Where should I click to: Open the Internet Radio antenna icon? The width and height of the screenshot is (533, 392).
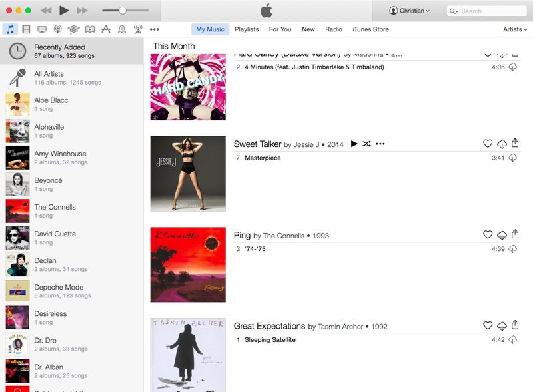[138, 29]
